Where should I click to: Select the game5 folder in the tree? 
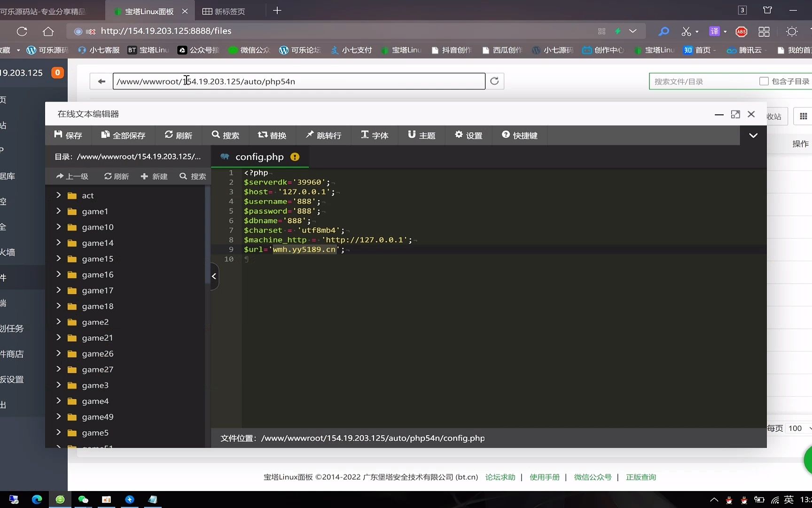[x=95, y=433]
